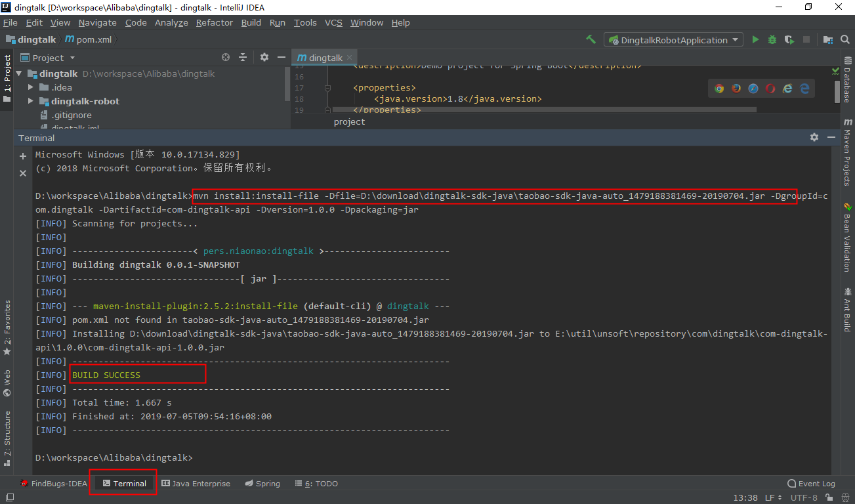Image resolution: width=855 pixels, height=504 pixels.
Task: Open page in Opera browser icon
Action: coord(770,89)
